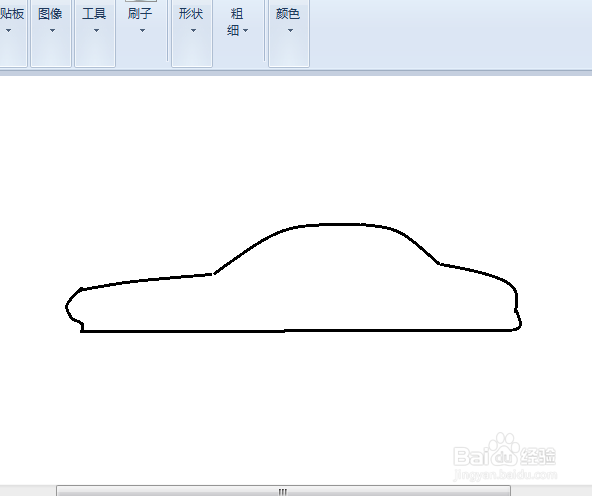The height and width of the screenshot is (496, 592).
Task: Open the 刷子 (Brushes) dropdown
Action: pyautogui.click(x=140, y=21)
